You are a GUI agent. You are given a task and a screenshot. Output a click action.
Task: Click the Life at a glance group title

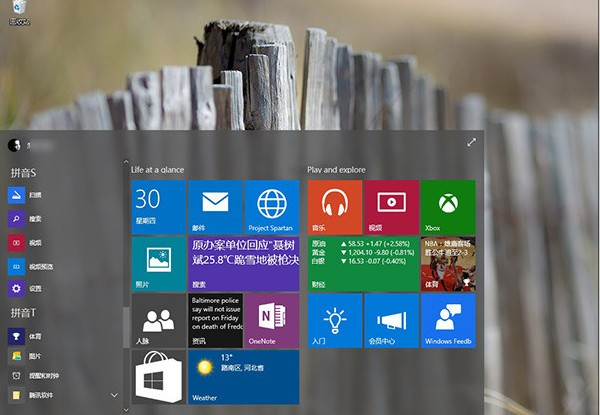(157, 170)
